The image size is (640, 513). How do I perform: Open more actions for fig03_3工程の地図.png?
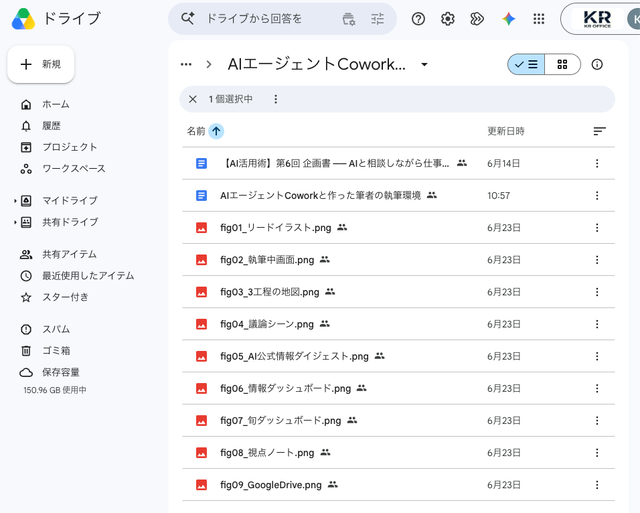point(597,292)
